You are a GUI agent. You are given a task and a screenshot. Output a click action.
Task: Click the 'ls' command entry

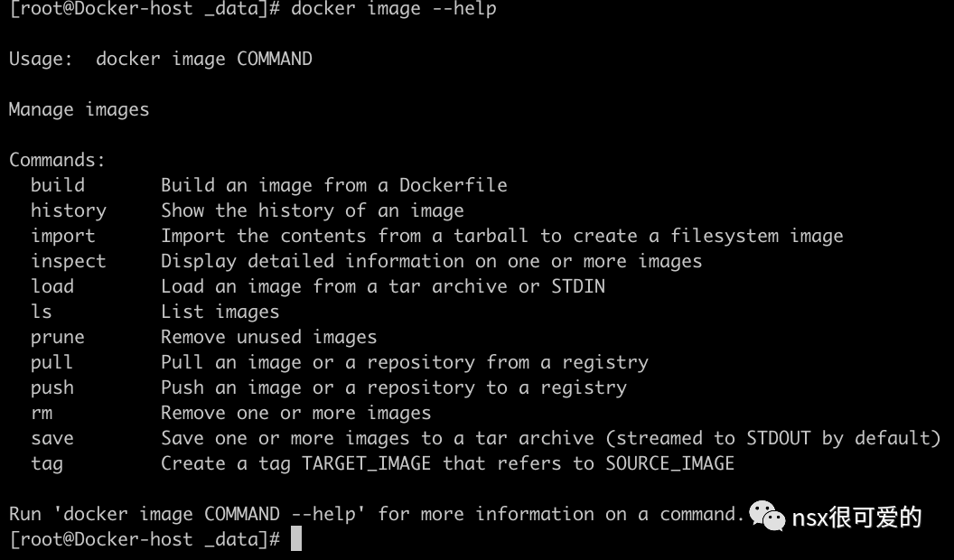point(42,312)
